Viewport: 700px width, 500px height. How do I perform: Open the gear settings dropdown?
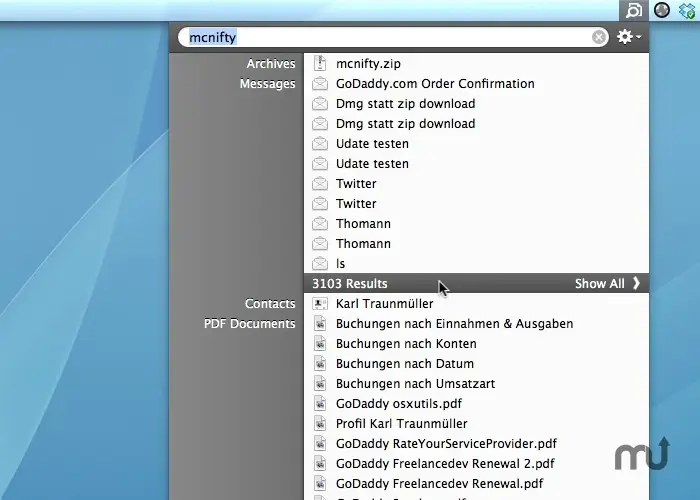tap(629, 37)
